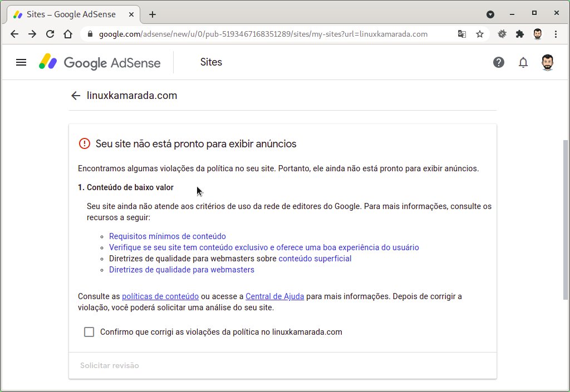Viewport: 570px width, 392px height.
Task: Click the browser Forward navigation arrow
Action: [32, 34]
